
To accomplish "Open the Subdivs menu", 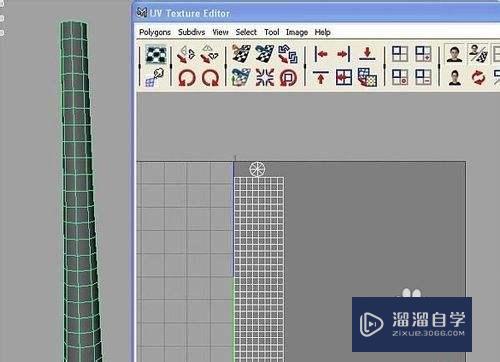I will click(x=192, y=32).
